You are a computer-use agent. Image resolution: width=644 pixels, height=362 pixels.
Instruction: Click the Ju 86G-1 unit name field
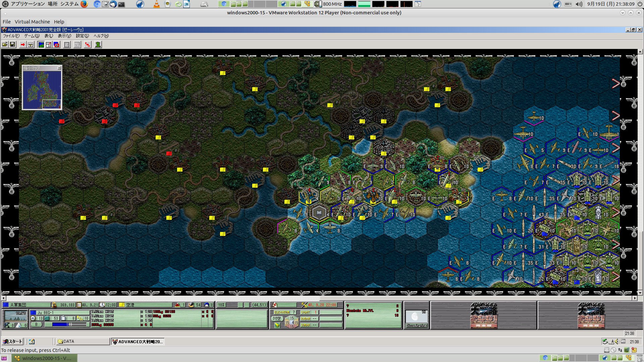[x=63, y=312]
